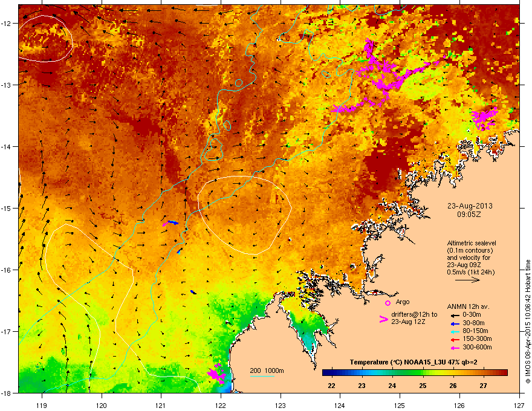The height and width of the screenshot is (411, 532).
Task: Click the 123 longitude axis label
Action: tap(281, 405)
